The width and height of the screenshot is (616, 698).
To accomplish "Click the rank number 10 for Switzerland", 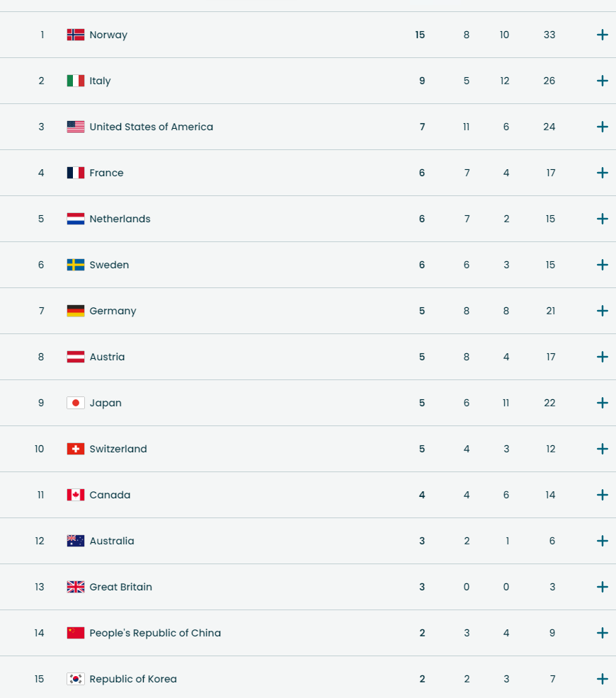I will click(40, 449).
